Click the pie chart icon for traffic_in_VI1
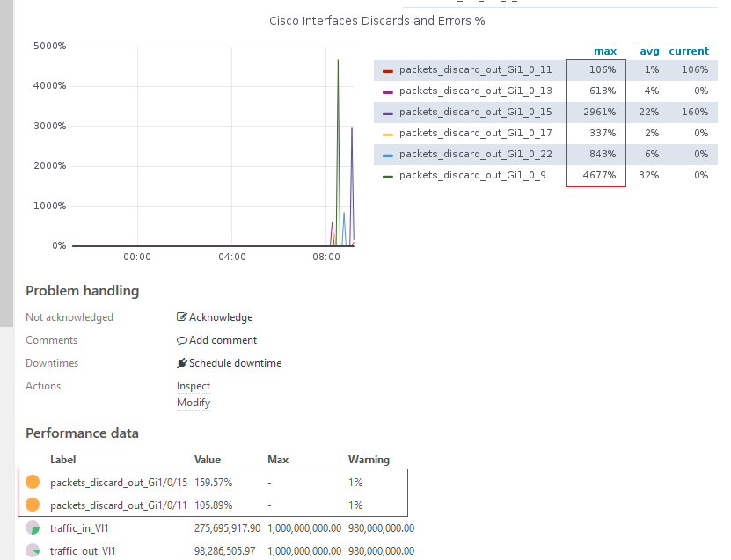The width and height of the screenshot is (731, 560). 33,527
